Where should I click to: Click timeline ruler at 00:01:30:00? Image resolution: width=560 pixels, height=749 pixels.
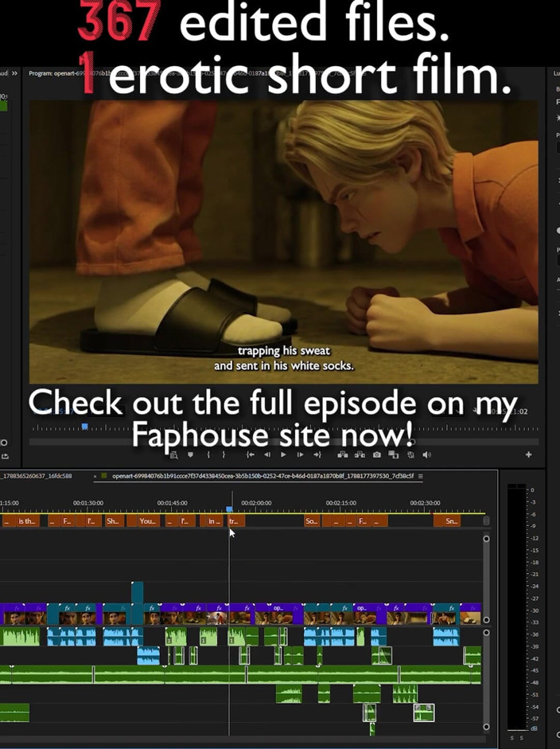click(x=87, y=503)
